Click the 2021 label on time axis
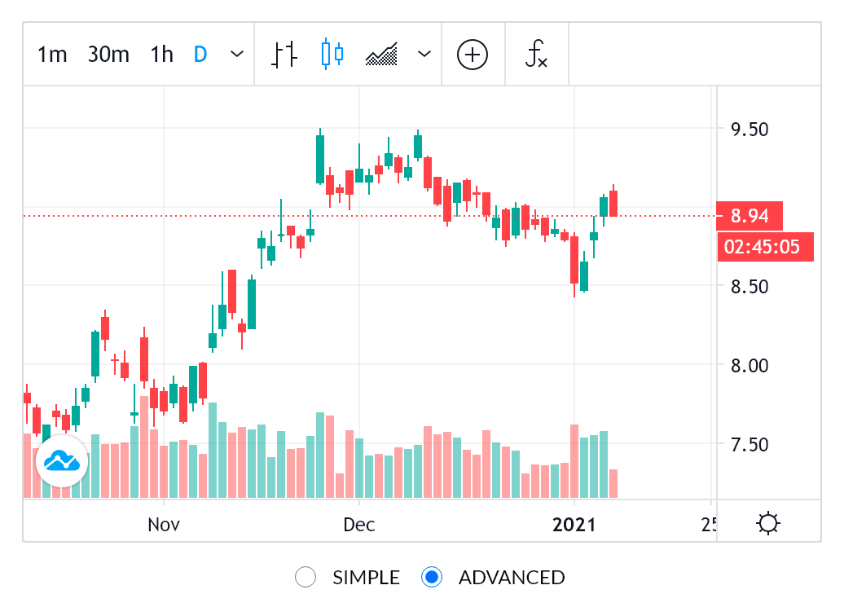The width and height of the screenshot is (844, 616). [574, 524]
